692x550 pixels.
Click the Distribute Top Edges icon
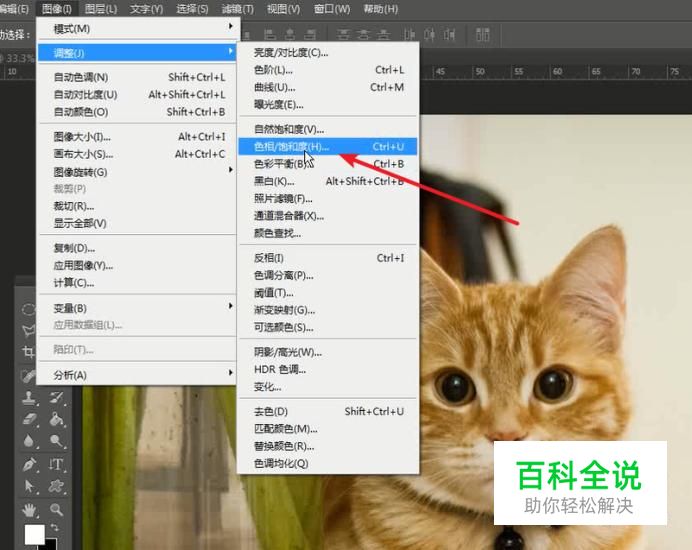[x=343, y=34]
